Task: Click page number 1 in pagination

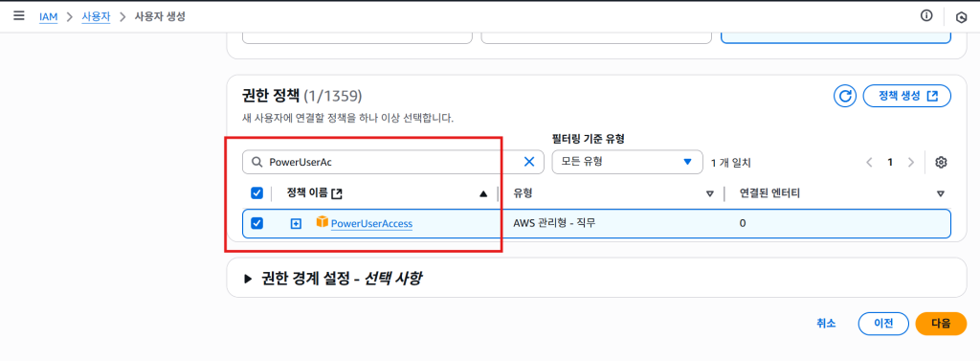Action: pos(890,163)
